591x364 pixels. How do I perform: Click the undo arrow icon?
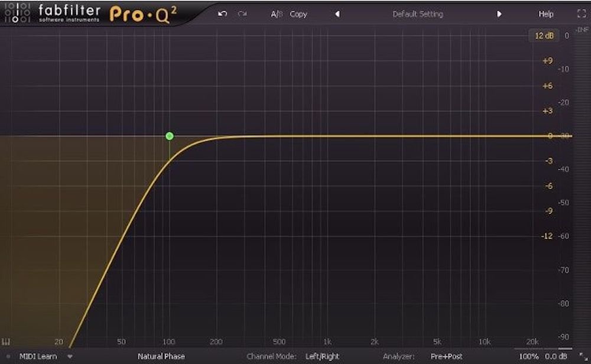click(x=222, y=14)
